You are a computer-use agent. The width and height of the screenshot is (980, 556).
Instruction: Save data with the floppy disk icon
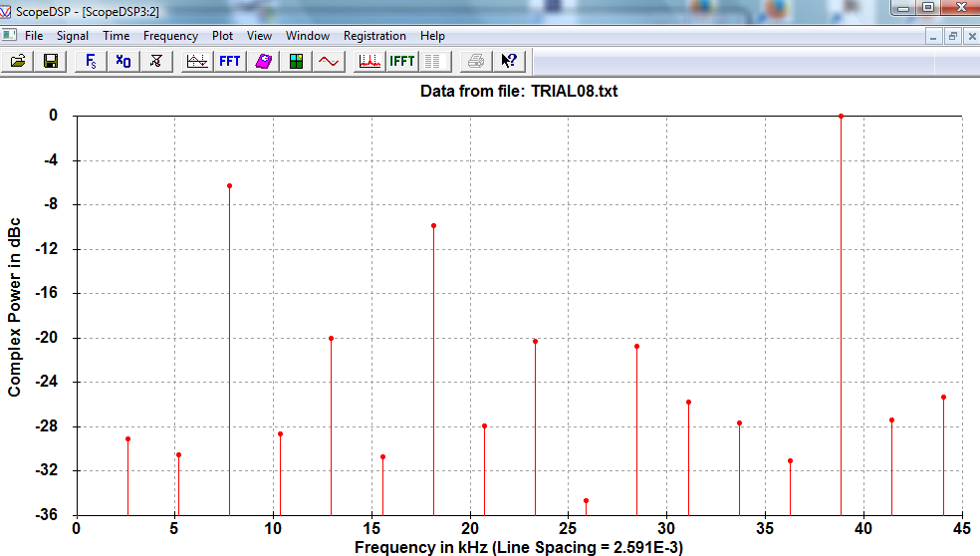[50, 61]
